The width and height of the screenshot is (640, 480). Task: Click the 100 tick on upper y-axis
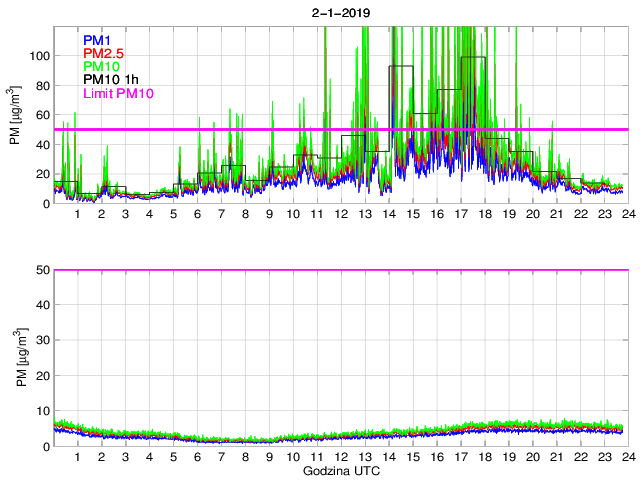pyautogui.click(x=38, y=56)
